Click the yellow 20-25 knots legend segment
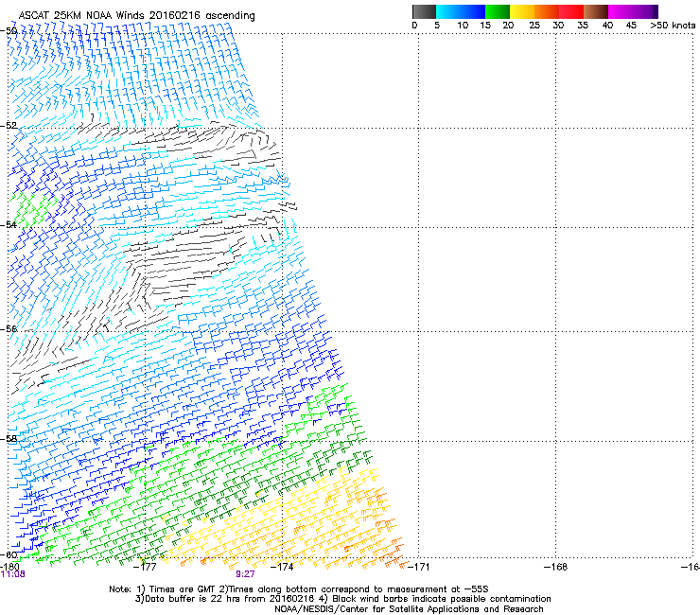The height and width of the screenshot is (615, 700). (522, 11)
